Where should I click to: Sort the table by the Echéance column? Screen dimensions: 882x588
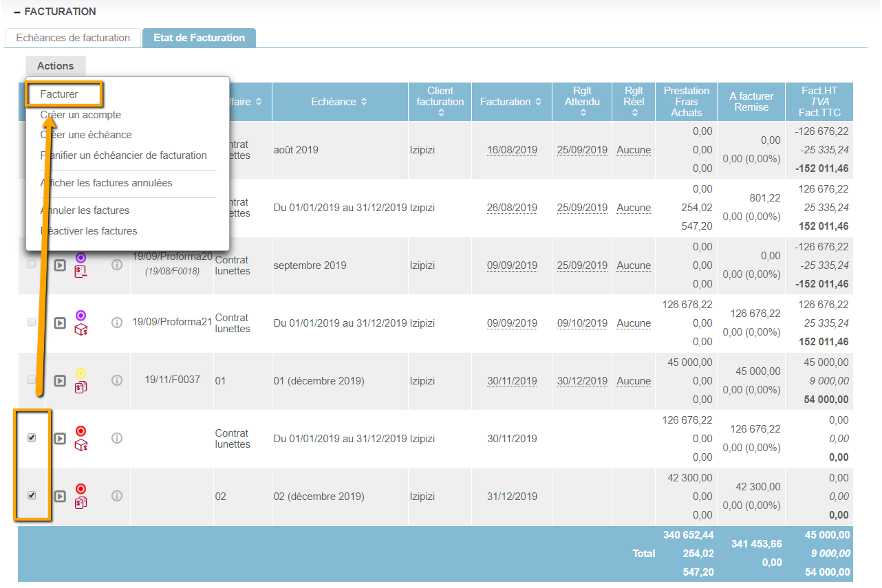[x=338, y=102]
